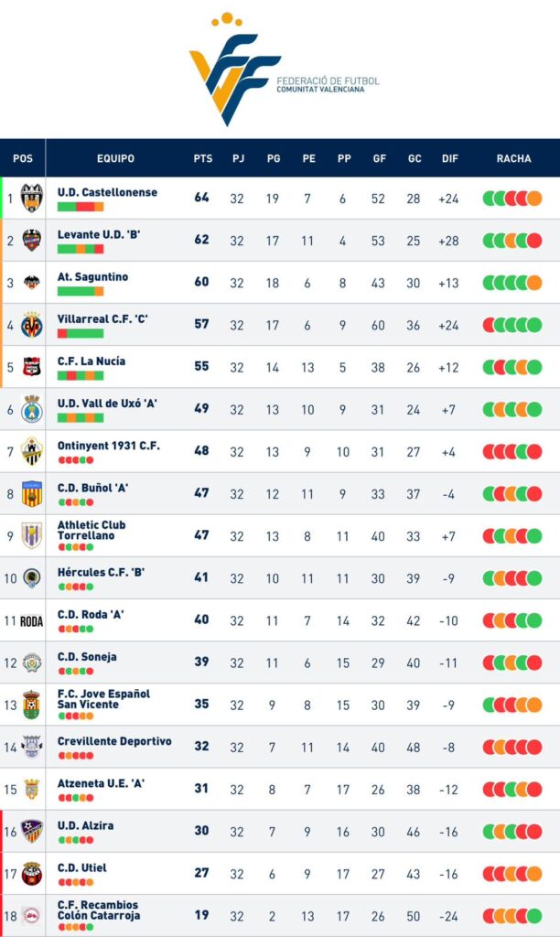Click the EQUIPO column header

(115, 158)
